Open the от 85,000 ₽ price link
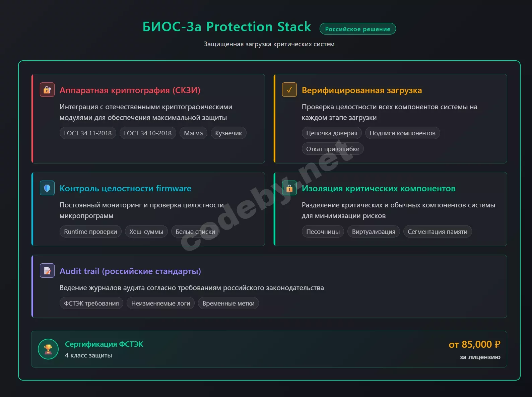Screen dimensions: 532x397 [474, 344]
